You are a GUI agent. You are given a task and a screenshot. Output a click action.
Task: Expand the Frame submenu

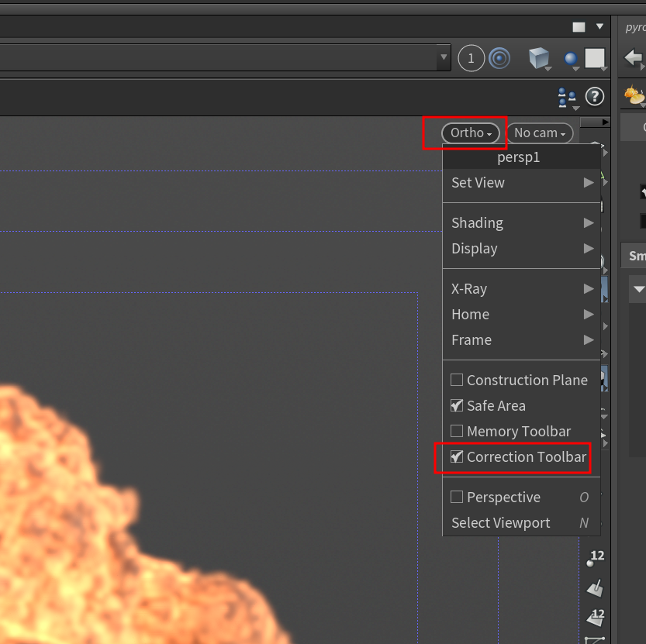tap(521, 339)
